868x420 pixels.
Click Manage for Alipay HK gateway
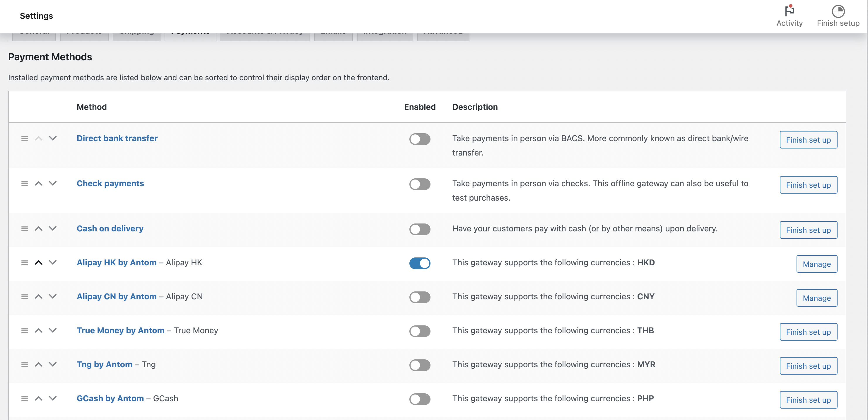[x=816, y=264]
